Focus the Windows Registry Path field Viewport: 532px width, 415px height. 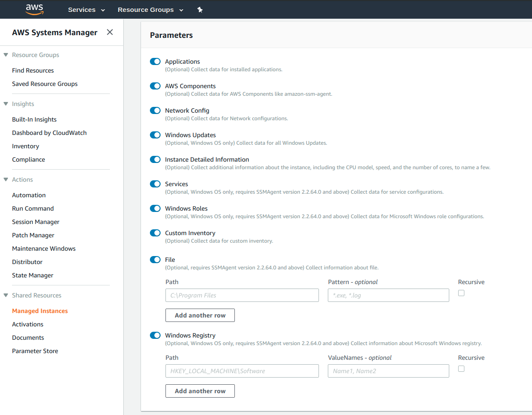(242, 371)
